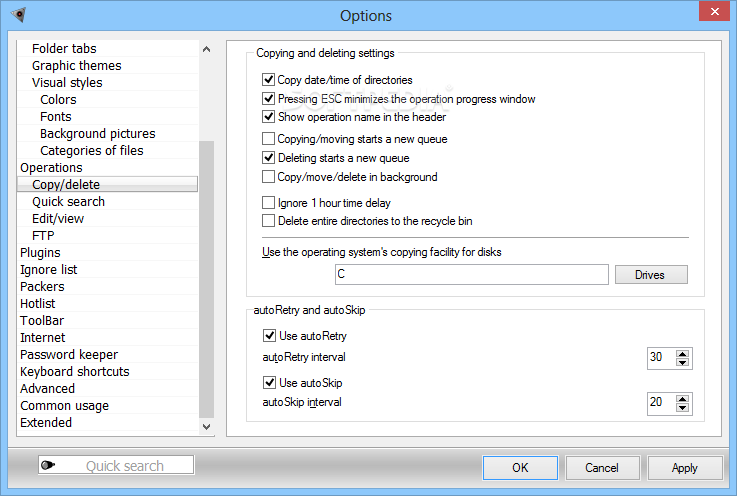Select Extended category
The height and width of the screenshot is (496, 737).
click(x=46, y=422)
